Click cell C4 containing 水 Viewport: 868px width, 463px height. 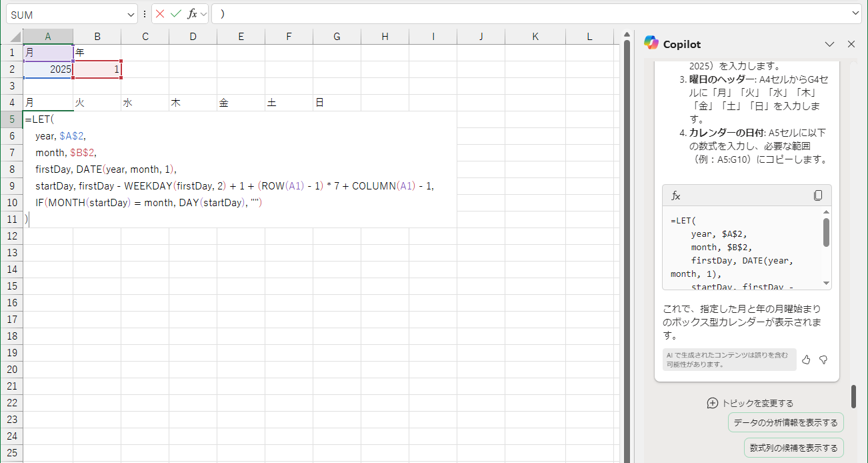[x=145, y=103]
